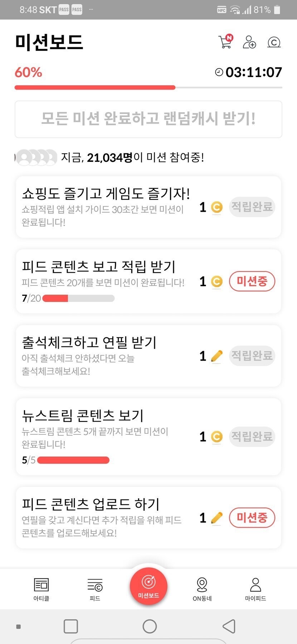Tap 미션중 button for 피드 콘텐츠 업로드 하기
297x644 pixels.
pyautogui.click(x=252, y=518)
